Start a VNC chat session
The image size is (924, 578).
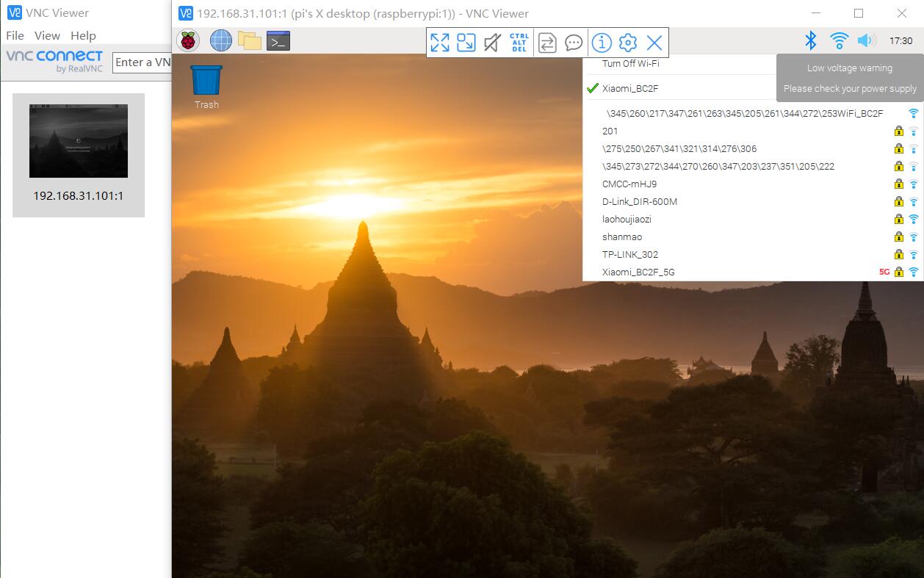point(574,43)
